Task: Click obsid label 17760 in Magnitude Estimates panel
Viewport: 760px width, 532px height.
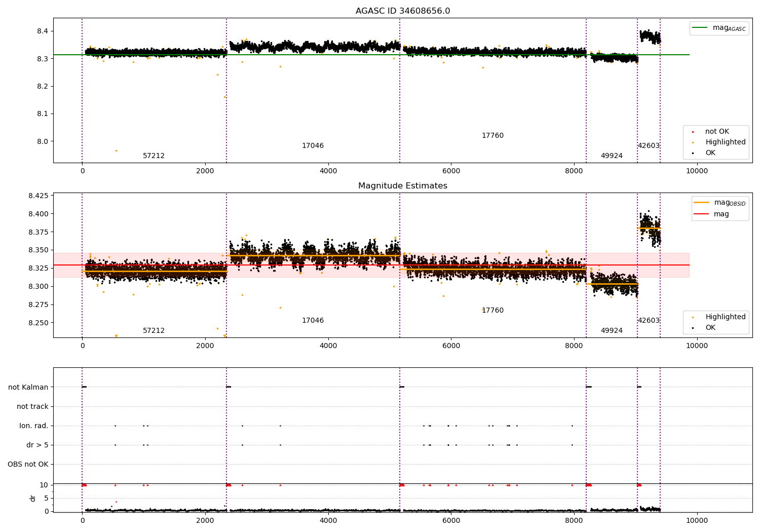Action: tap(492, 311)
